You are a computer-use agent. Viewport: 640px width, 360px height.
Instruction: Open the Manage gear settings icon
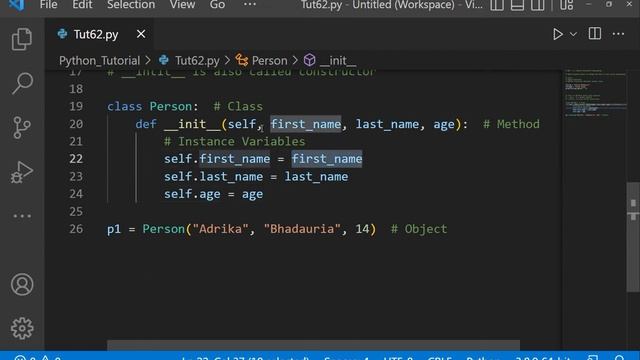[x=22, y=328]
